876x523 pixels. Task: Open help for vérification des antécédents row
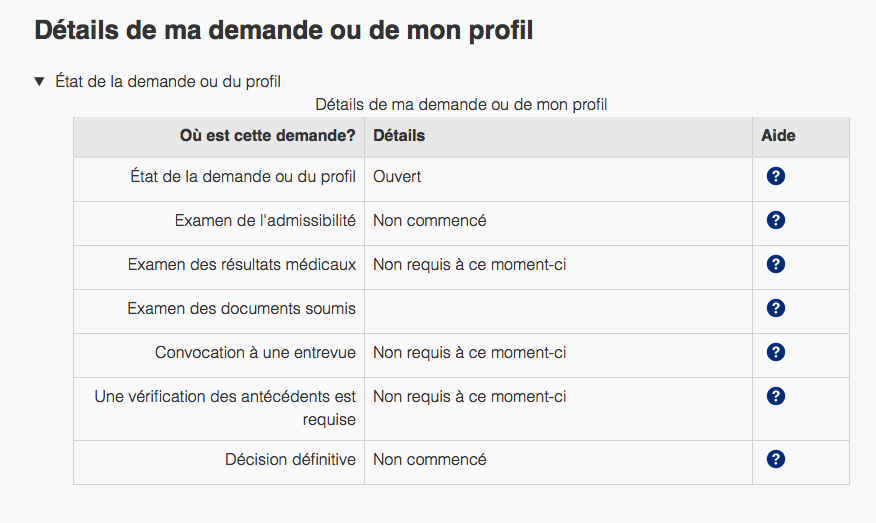pos(775,396)
